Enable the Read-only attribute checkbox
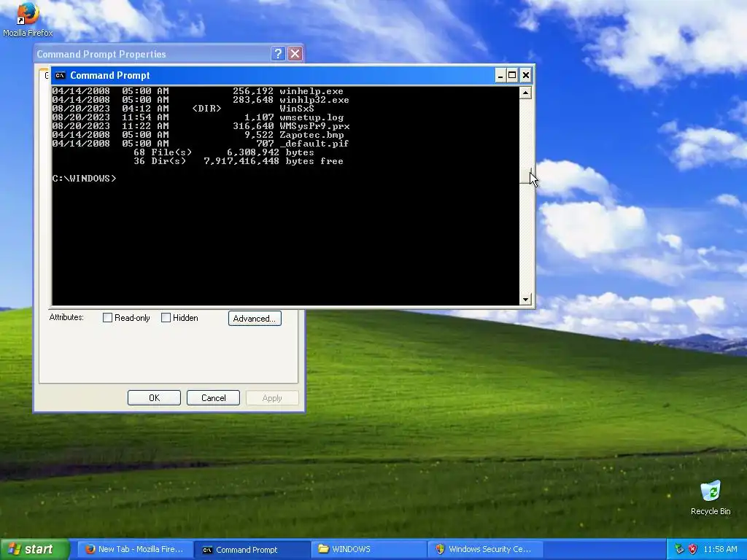Viewport: 747px width, 560px height. pos(108,318)
